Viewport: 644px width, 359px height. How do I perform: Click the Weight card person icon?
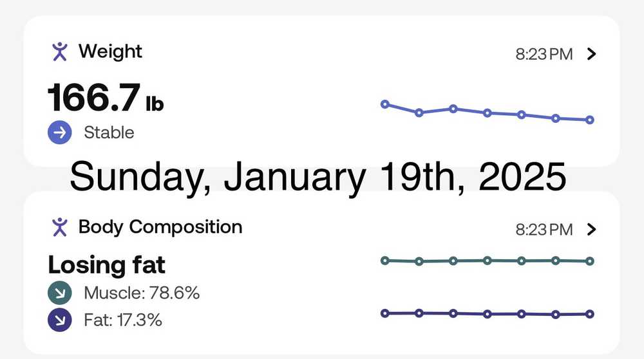tap(60, 51)
